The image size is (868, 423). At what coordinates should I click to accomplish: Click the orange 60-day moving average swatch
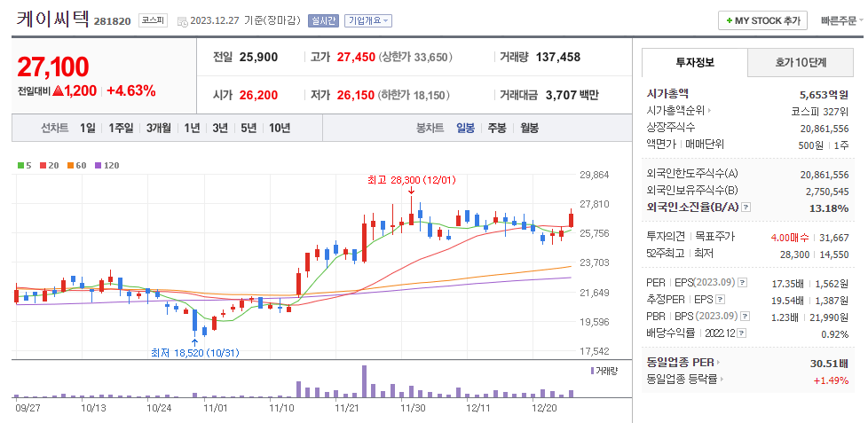[70, 165]
